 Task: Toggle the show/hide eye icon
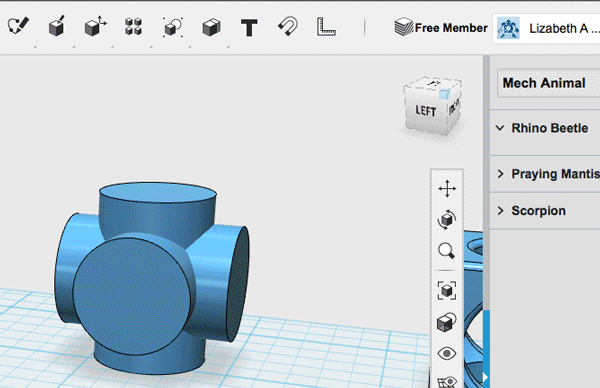[447, 353]
